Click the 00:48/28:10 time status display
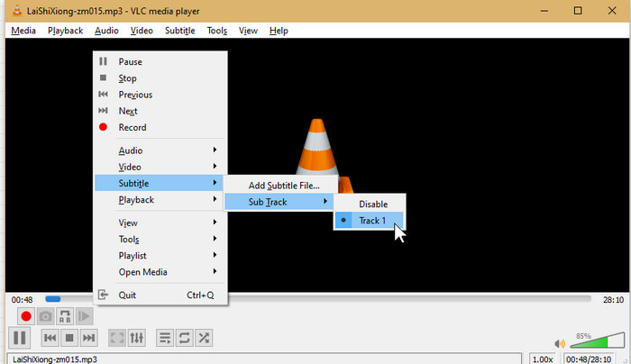The width and height of the screenshot is (631, 364). [589, 359]
